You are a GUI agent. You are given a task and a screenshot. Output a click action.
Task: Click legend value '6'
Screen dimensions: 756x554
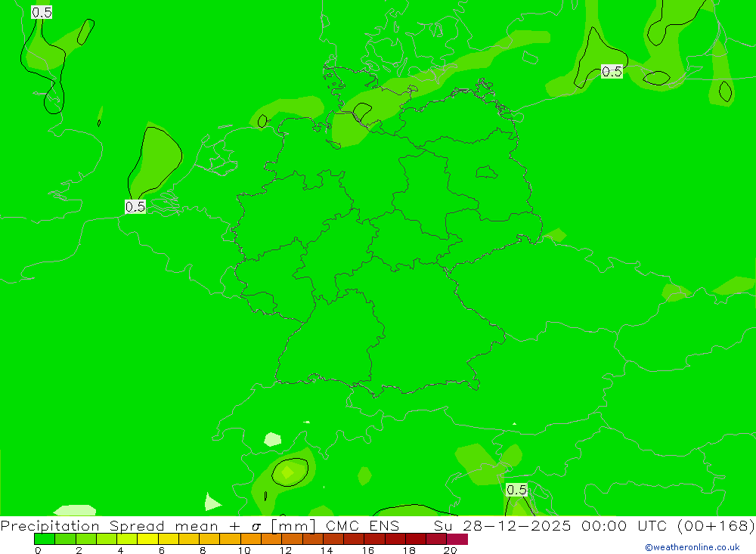pyautogui.click(x=162, y=550)
